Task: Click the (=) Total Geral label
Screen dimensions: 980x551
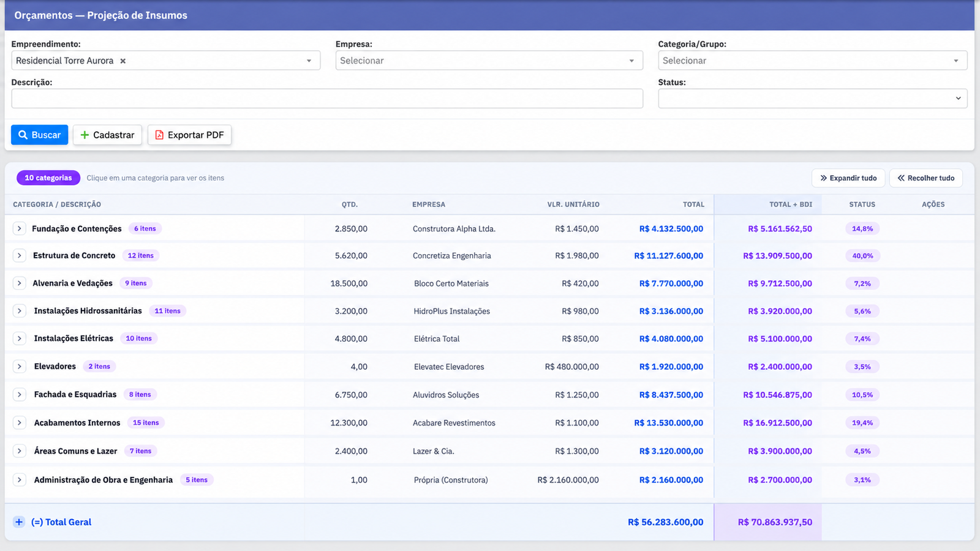Action: tap(61, 522)
